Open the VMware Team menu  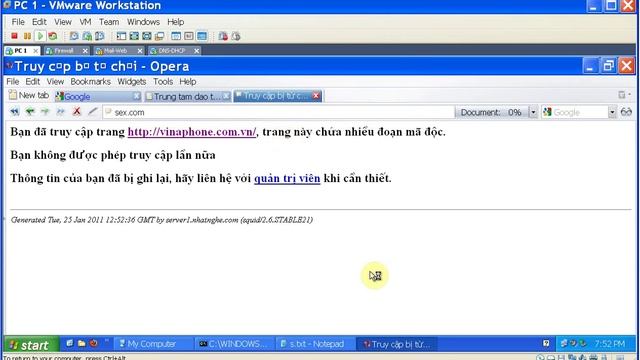pyautogui.click(x=109, y=22)
